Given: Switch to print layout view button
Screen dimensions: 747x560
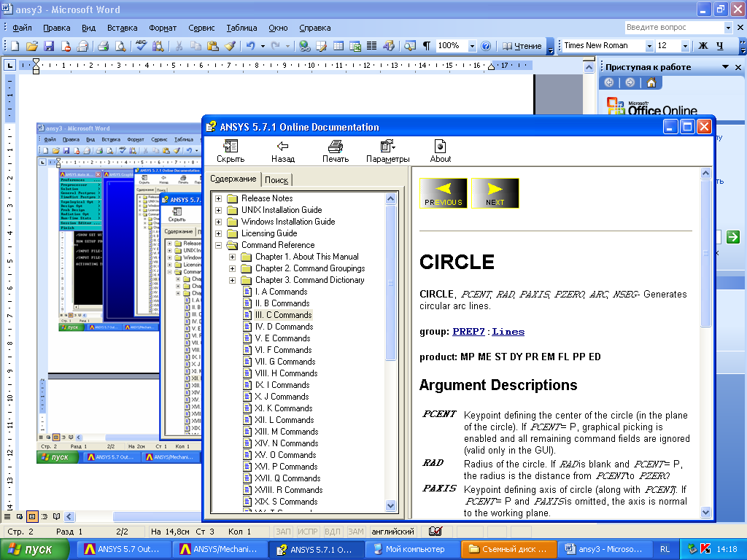Looking at the screenshot, I should click(x=32, y=517).
